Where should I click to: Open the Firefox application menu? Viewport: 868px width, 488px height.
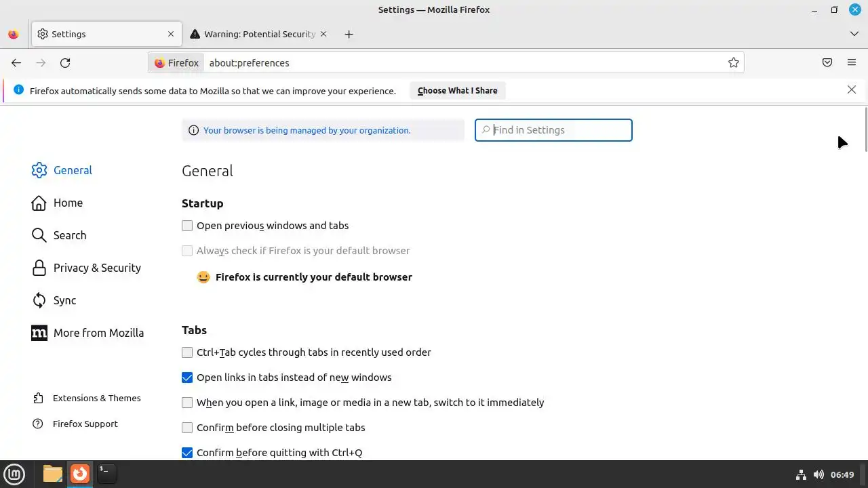pyautogui.click(x=852, y=63)
